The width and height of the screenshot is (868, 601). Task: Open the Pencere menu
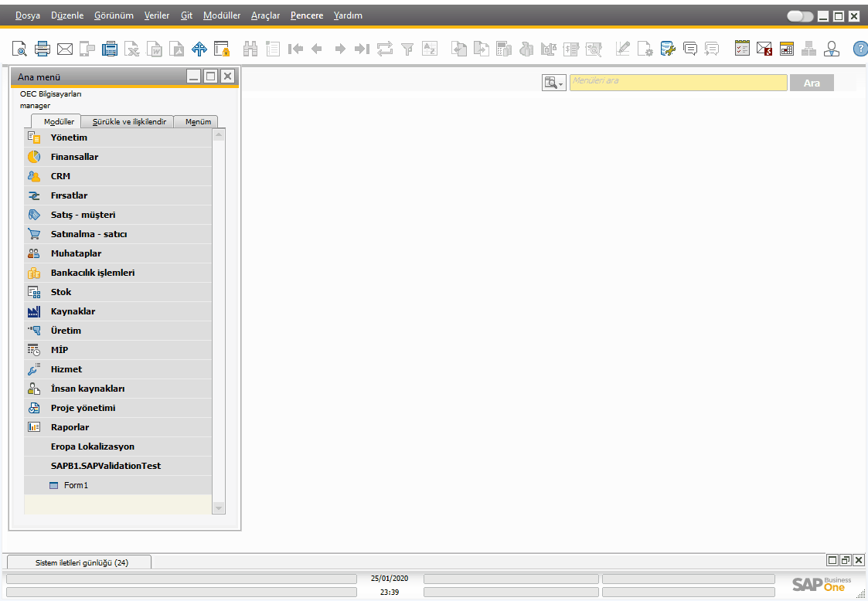point(307,15)
